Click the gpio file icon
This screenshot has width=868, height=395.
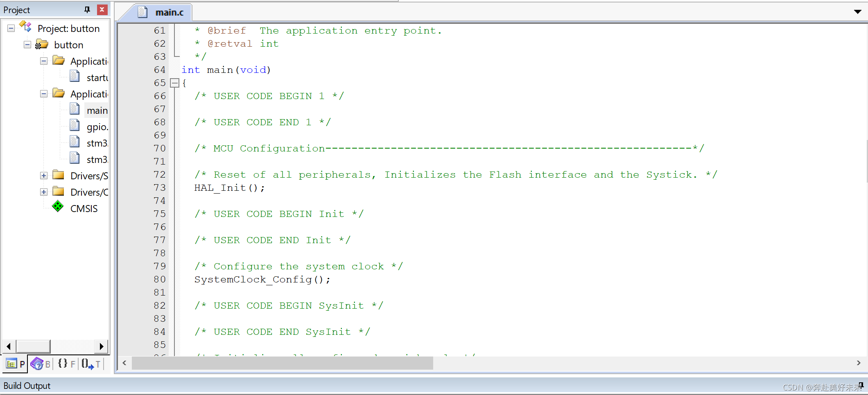(75, 125)
